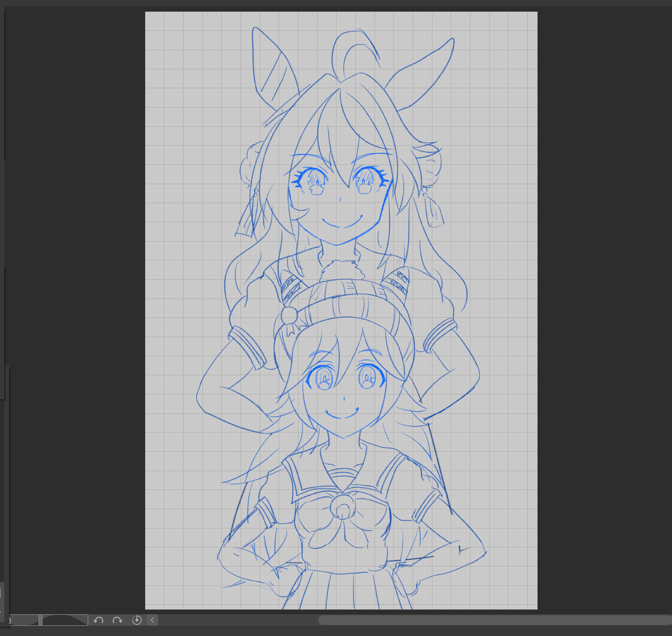Reset canvas rotation with the dial icon
This screenshot has width=672, height=636.
pos(136,620)
